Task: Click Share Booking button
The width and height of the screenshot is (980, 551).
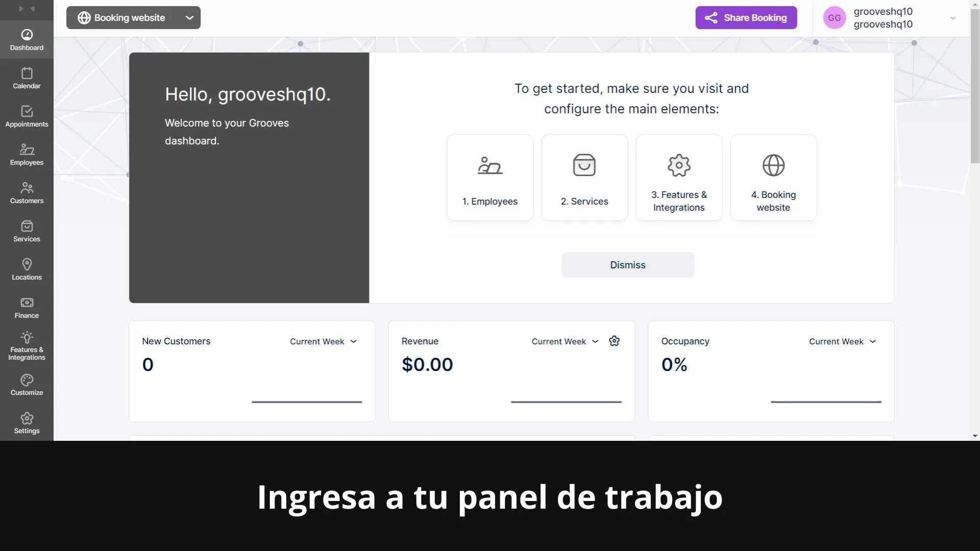Action: pyautogui.click(x=746, y=17)
